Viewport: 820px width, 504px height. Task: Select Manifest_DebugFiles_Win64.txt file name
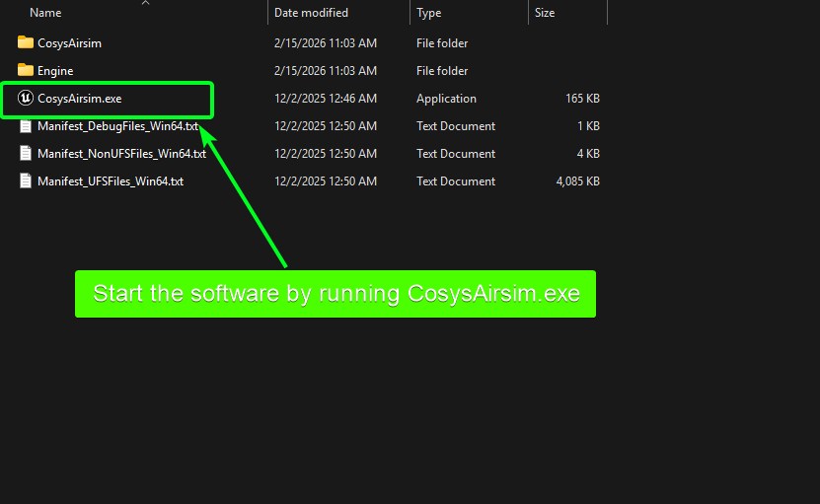[x=118, y=126]
